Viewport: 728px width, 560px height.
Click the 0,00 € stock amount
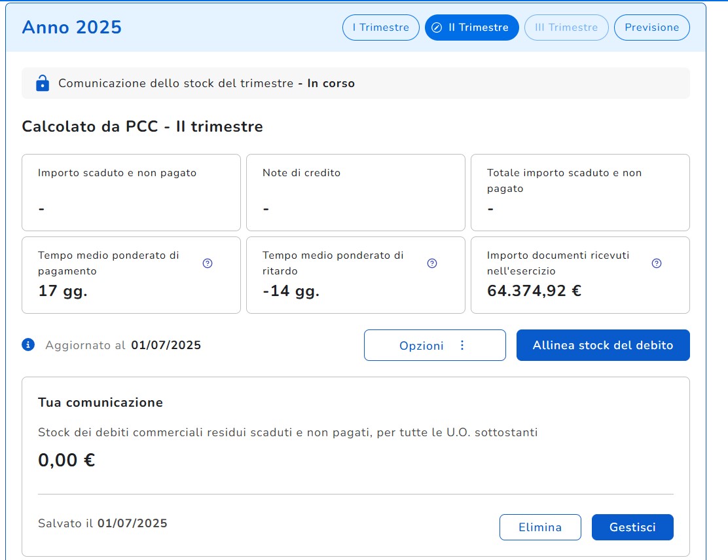67,460
